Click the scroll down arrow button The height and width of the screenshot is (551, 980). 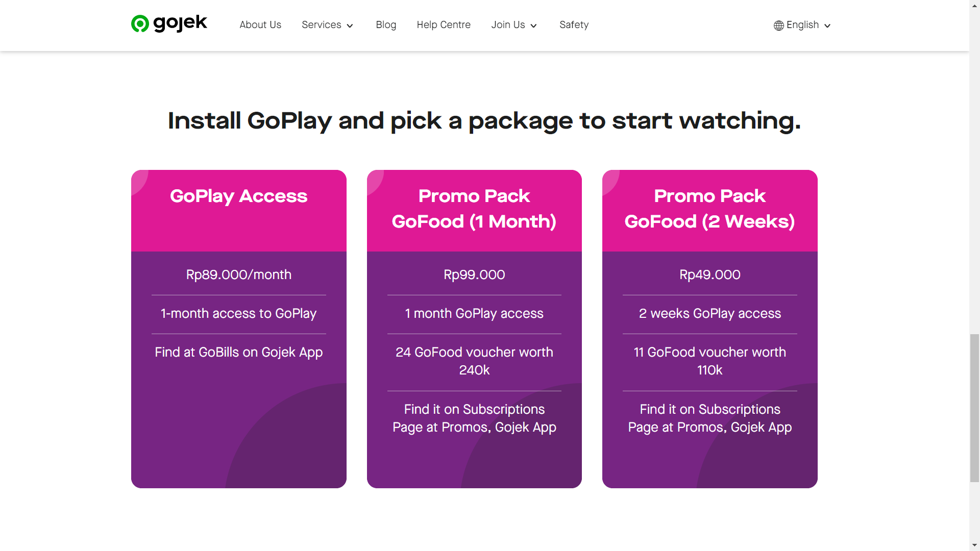pyautogui.click(x=974, y=545)
